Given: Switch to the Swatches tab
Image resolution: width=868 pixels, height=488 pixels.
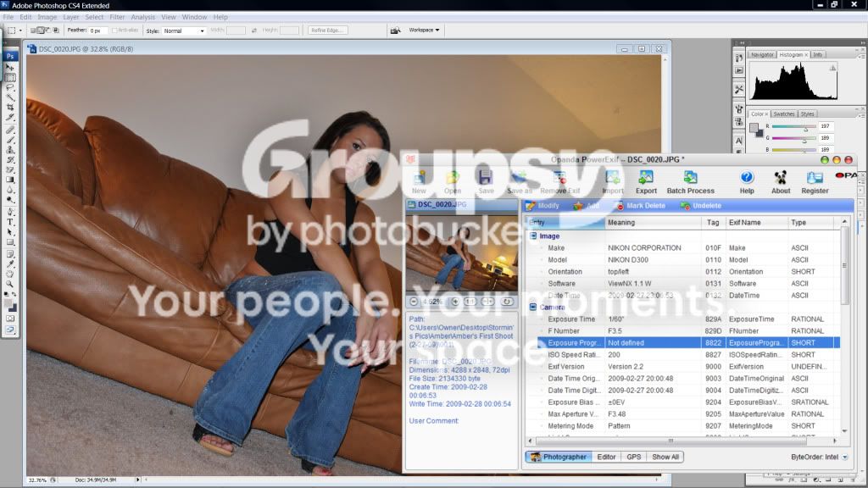Looking at the screenshot, I should click(x=784, y=114).
